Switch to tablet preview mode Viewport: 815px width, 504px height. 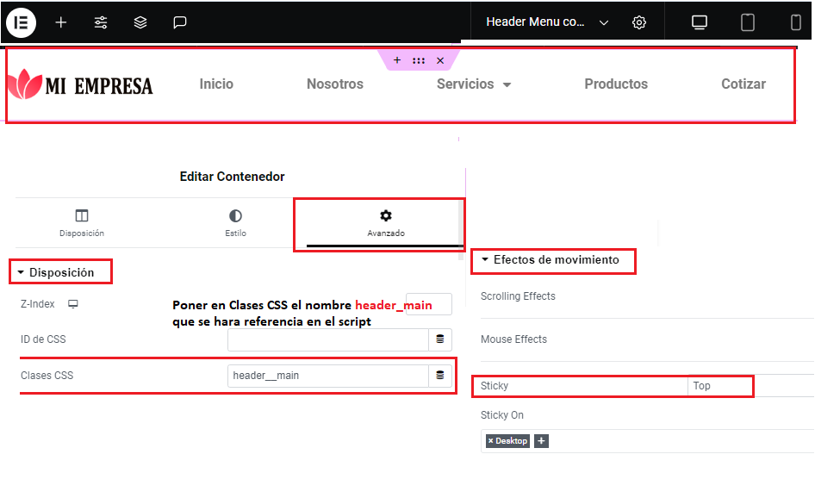(748, 22)
